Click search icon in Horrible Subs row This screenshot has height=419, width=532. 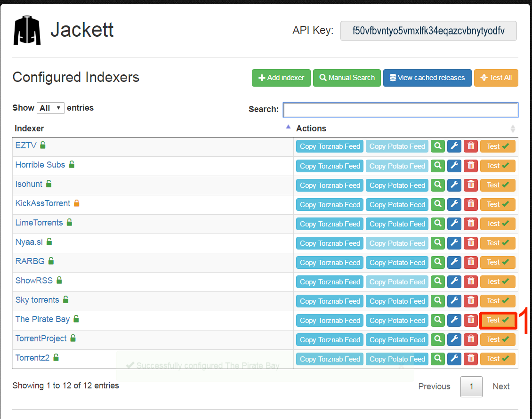click(438, 166)
